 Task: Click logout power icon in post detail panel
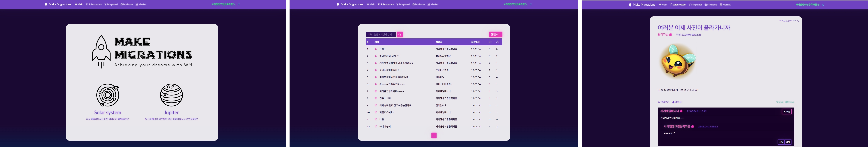pyautogui.click(x=823, y=5)
